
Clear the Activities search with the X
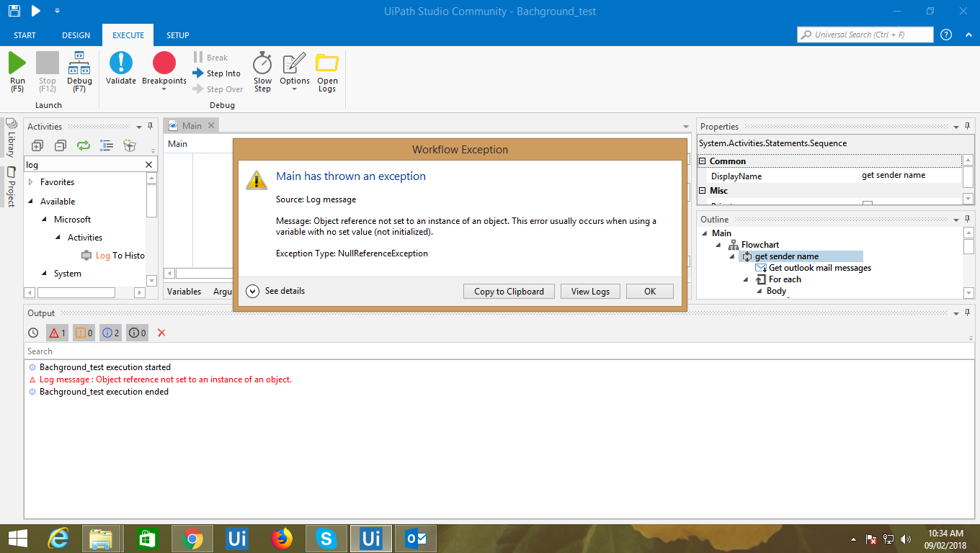tap(148, 165)
